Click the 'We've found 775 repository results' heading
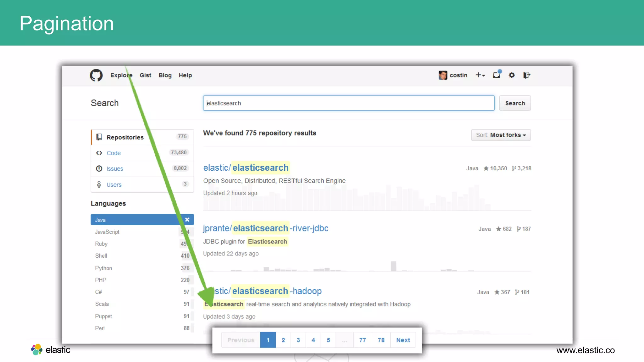Image resolution: width=644 pixels, height=362 pixels. coord(259,133)
